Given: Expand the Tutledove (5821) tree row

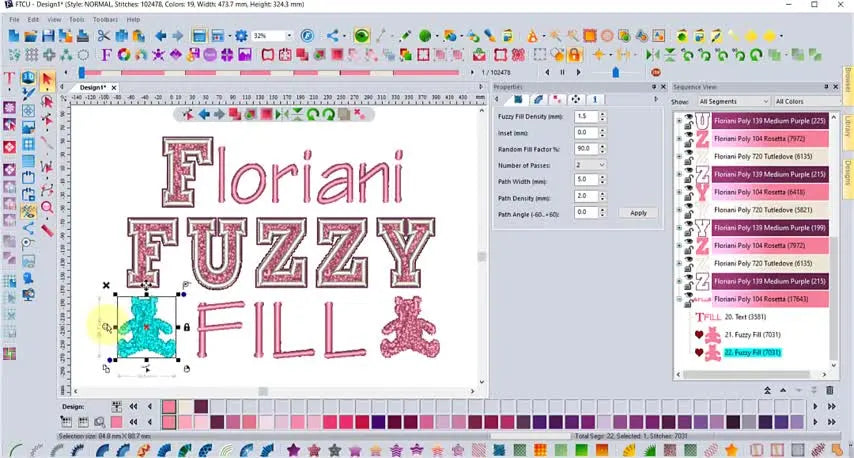Looking at the screenshot, I should pos(679,210).
